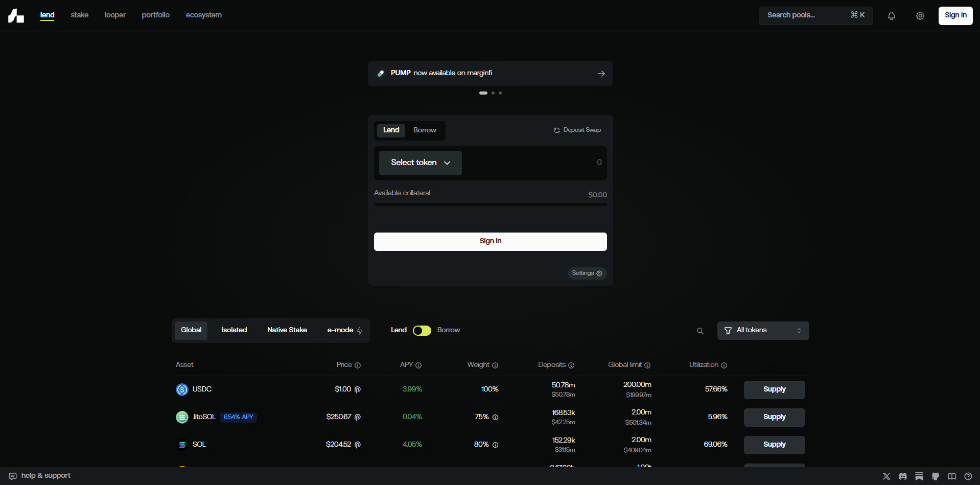Screen dimensions: 980x485
Task: Open the Discord icon in footer
Action: (x=903, y=476)
